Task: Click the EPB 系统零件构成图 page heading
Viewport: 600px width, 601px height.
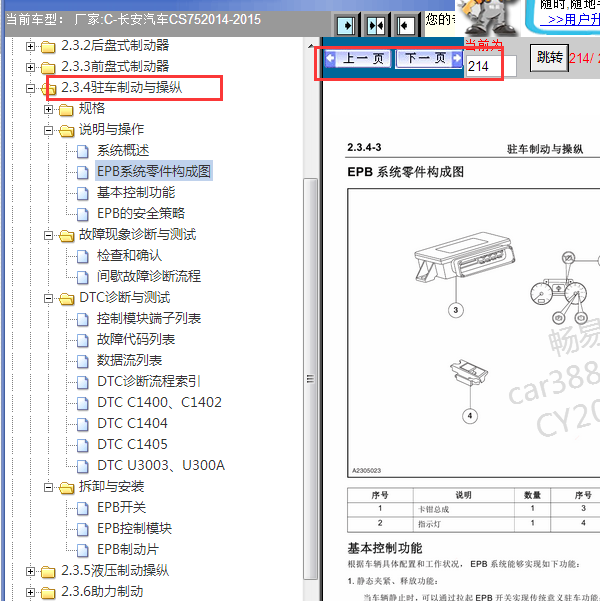Action: point(405,172)
